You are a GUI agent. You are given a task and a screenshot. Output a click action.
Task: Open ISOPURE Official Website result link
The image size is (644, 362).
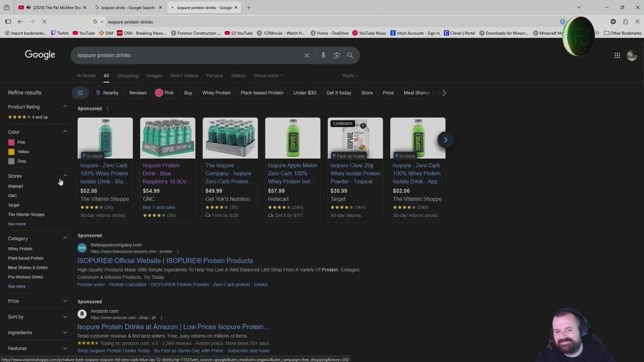(165, 260)
